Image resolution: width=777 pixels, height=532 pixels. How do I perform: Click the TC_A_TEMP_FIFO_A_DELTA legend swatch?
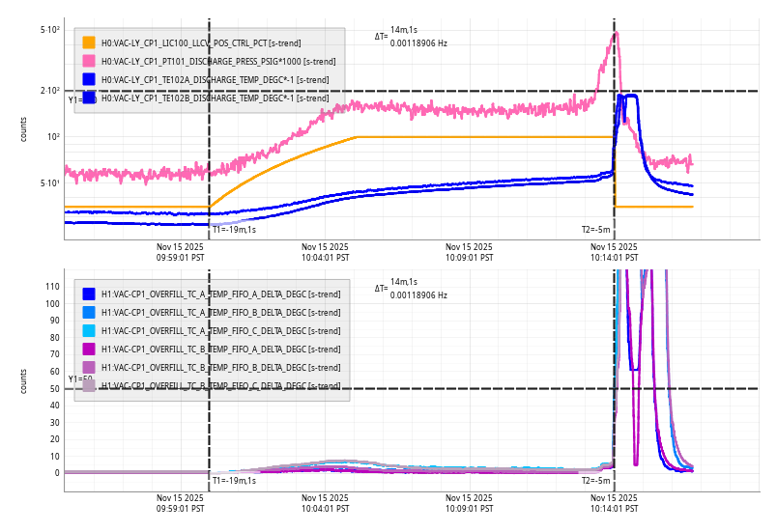[x=89, y=294]
